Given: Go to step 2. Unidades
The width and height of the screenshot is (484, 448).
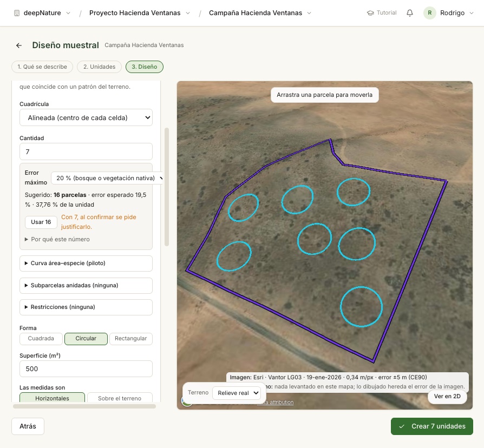Looking at the screenshot, I should coord(99,67).
